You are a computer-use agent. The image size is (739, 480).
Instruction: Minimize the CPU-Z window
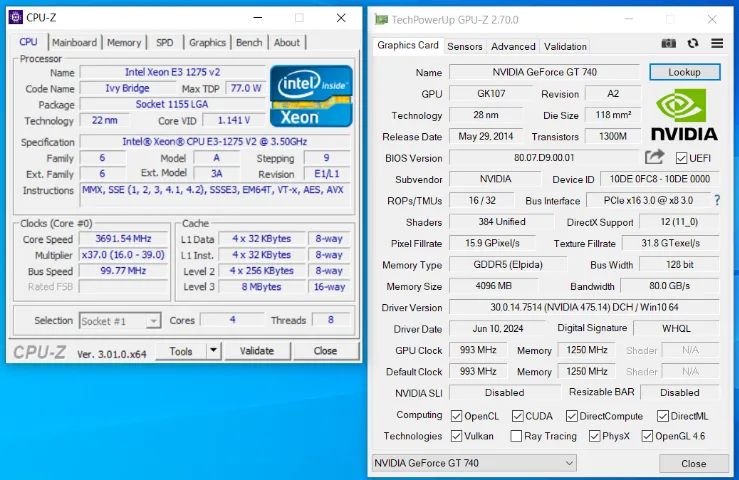coord(257,18)
